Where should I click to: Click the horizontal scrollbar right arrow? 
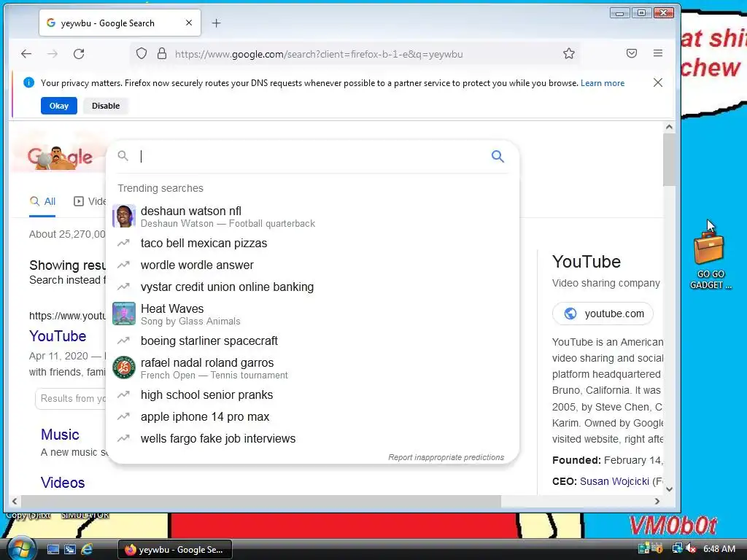pos(657,502)
